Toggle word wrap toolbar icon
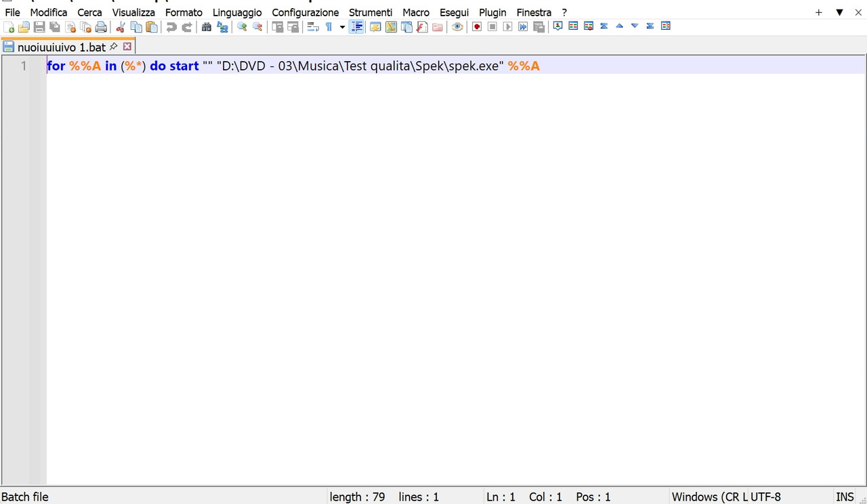Viewport: 867px width, 504px height. coord(312,27)
